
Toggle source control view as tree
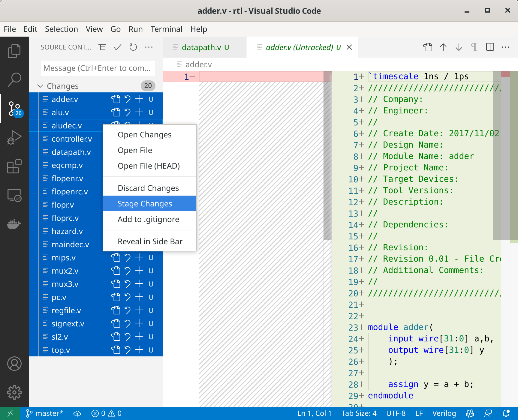102,47
